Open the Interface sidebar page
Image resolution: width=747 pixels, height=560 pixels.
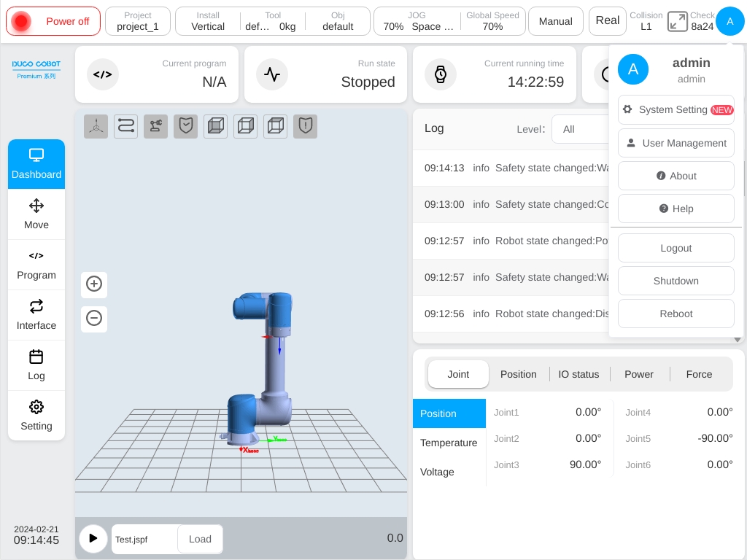point(36,315)
